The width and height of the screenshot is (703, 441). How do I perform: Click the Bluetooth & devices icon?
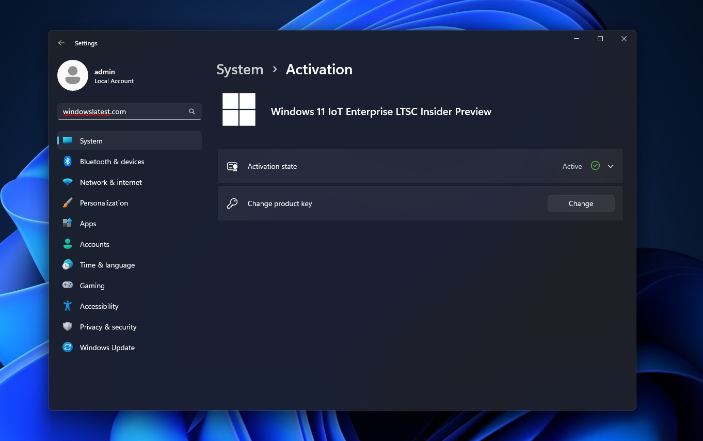(x=67, y=161)
